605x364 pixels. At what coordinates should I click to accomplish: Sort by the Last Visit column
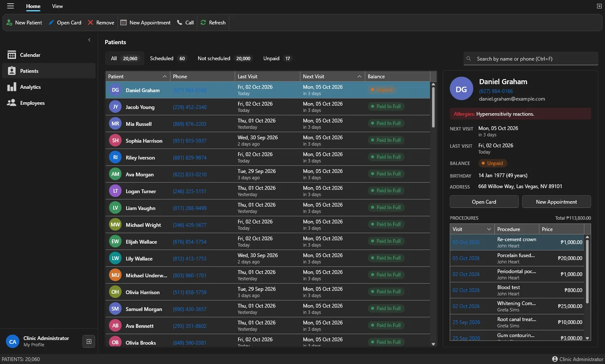pyautogui.click(x=268, y=77)
